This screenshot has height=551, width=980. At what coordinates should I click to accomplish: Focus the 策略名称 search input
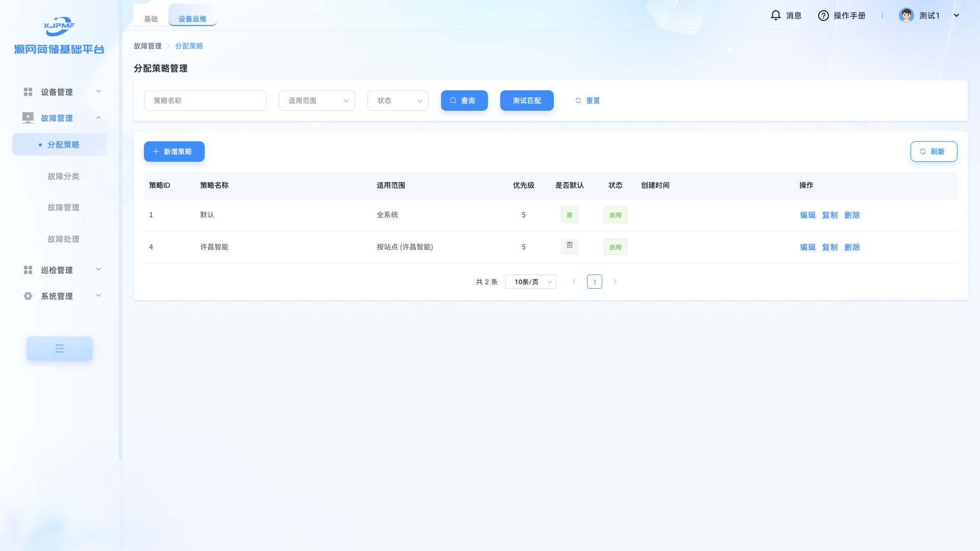click(205, 101)
